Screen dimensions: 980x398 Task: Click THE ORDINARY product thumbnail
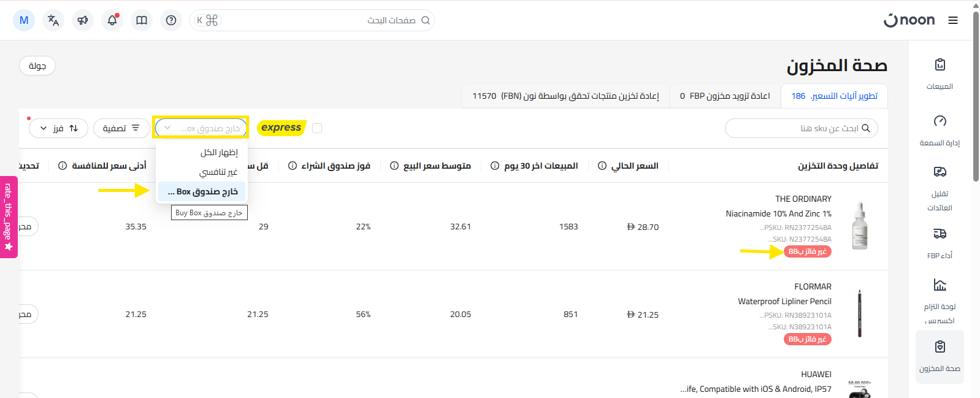pos(860,226)
